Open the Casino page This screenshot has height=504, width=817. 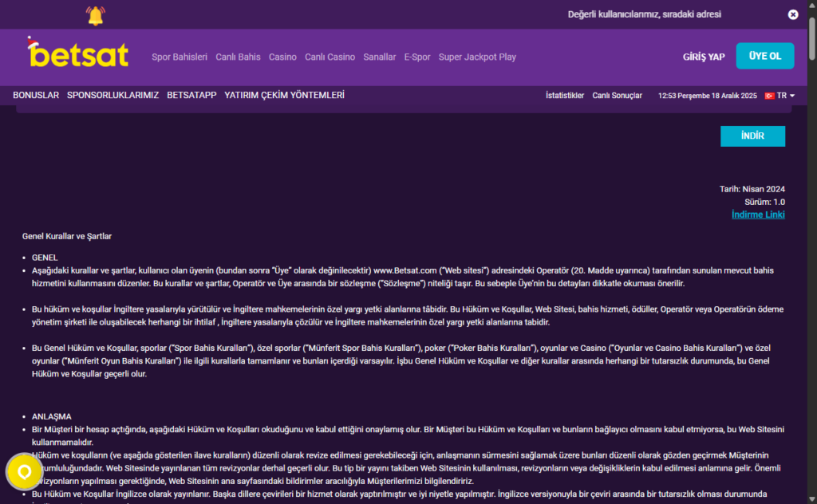tap(282, 57)
